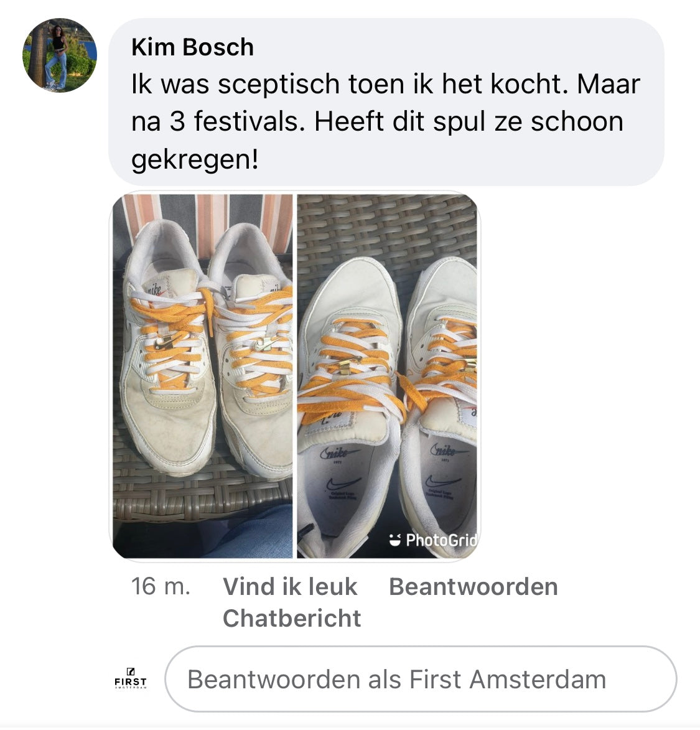The height and width of the screenshot is (730, 700).
Task: Open the 16 m. timestamp link
Action: tap(161, 586)
